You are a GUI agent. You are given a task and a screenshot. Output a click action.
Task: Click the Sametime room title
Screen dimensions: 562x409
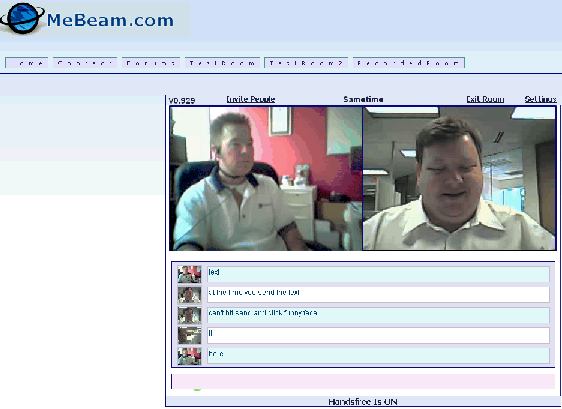[x=363, y=99]
